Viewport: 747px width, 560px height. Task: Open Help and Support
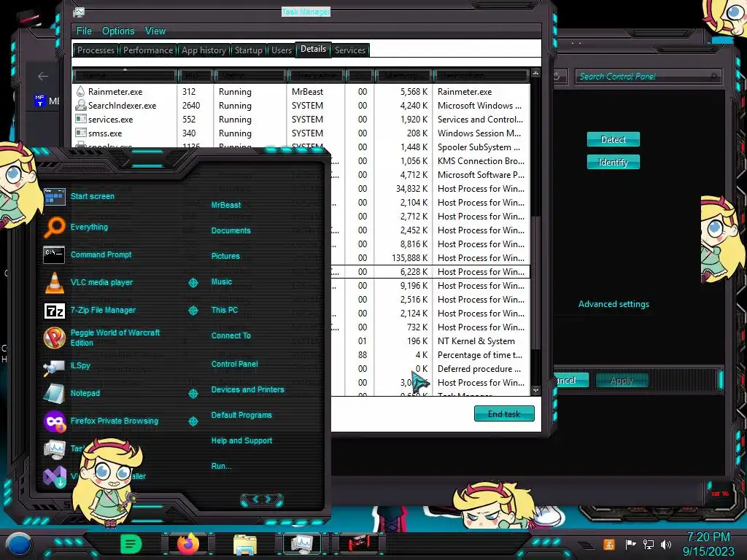241,440
